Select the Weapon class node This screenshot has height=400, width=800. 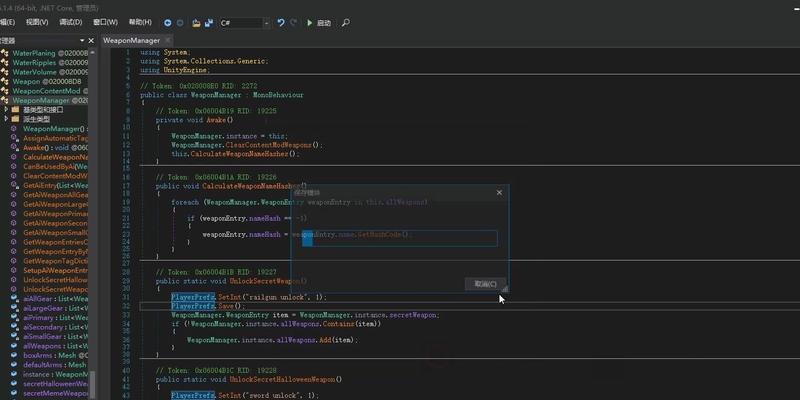(46, 81)
